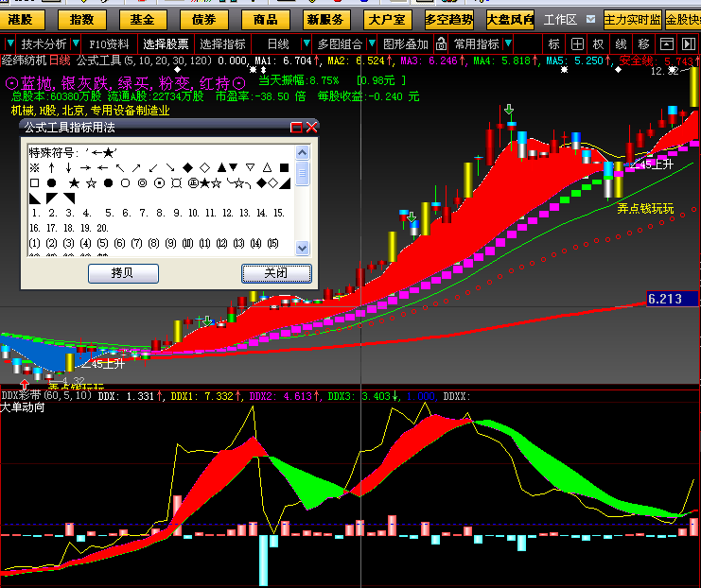The height and width of the screenshot is (588, 701).
Task: Click 常用指标 common indicators
Action: [477, 44]
